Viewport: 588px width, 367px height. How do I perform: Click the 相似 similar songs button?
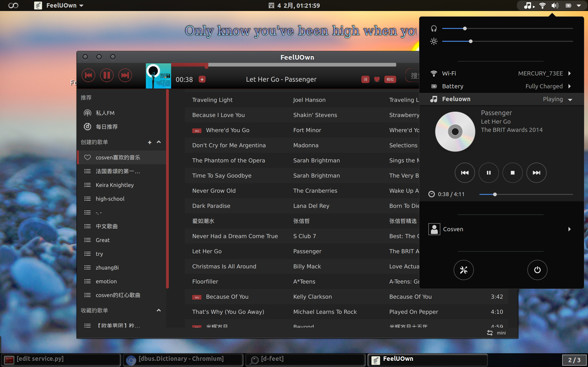tap(390, 79)
